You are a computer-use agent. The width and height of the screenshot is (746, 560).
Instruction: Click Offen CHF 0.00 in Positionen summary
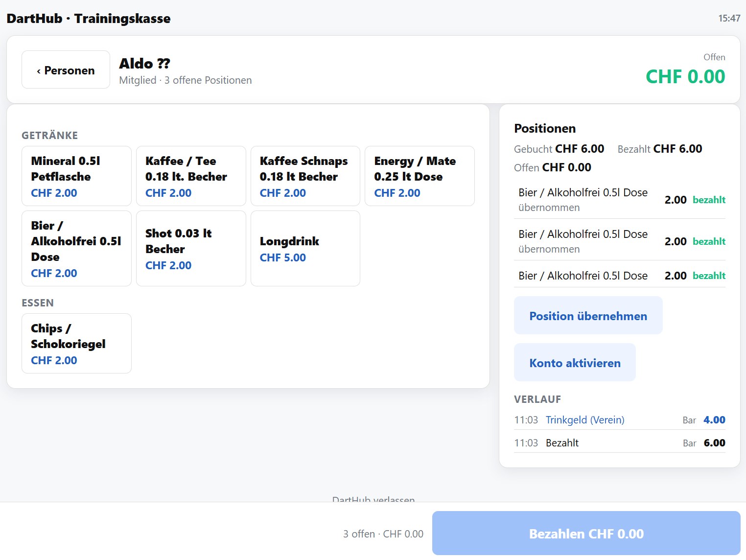pos(553,167)
